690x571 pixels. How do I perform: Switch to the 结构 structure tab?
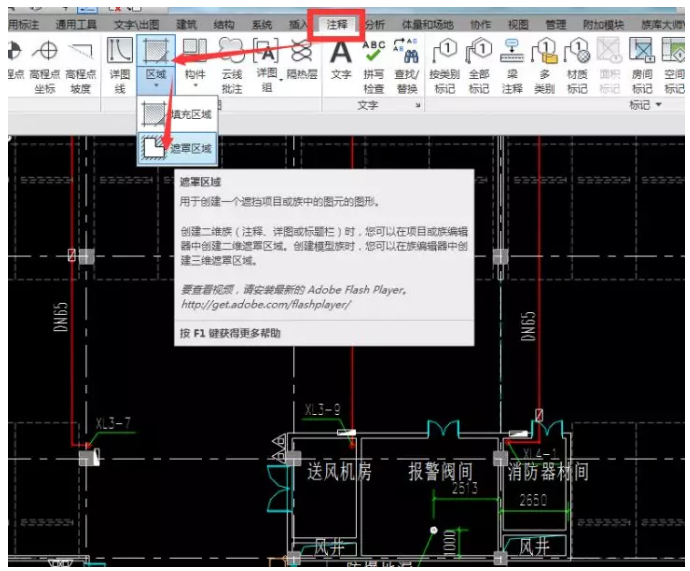(224, 25)
